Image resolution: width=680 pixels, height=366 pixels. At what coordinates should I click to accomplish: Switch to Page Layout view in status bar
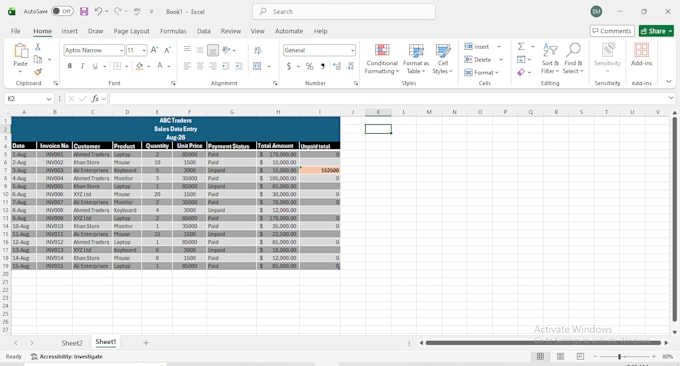click(560, 356)
